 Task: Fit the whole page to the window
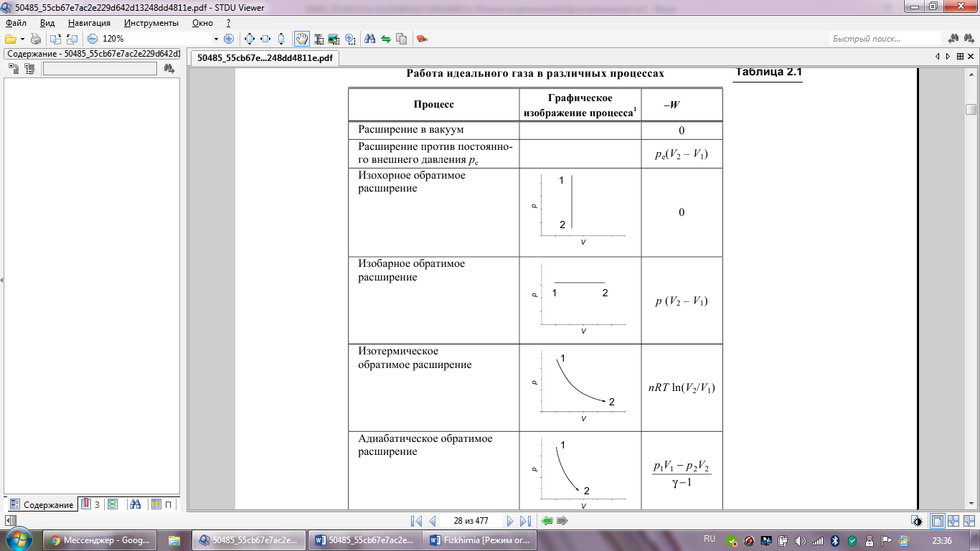[250, 39]
